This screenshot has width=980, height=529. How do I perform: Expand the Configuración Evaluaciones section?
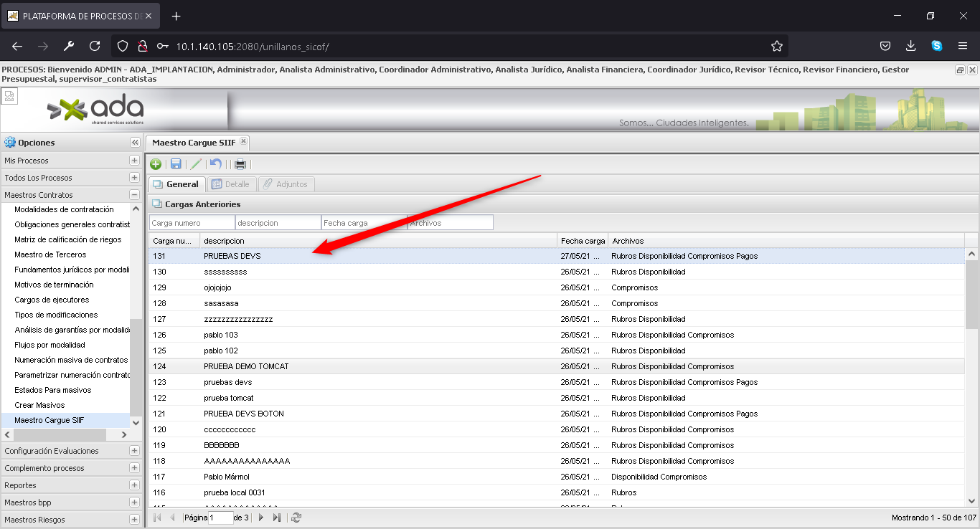(134, 451)
